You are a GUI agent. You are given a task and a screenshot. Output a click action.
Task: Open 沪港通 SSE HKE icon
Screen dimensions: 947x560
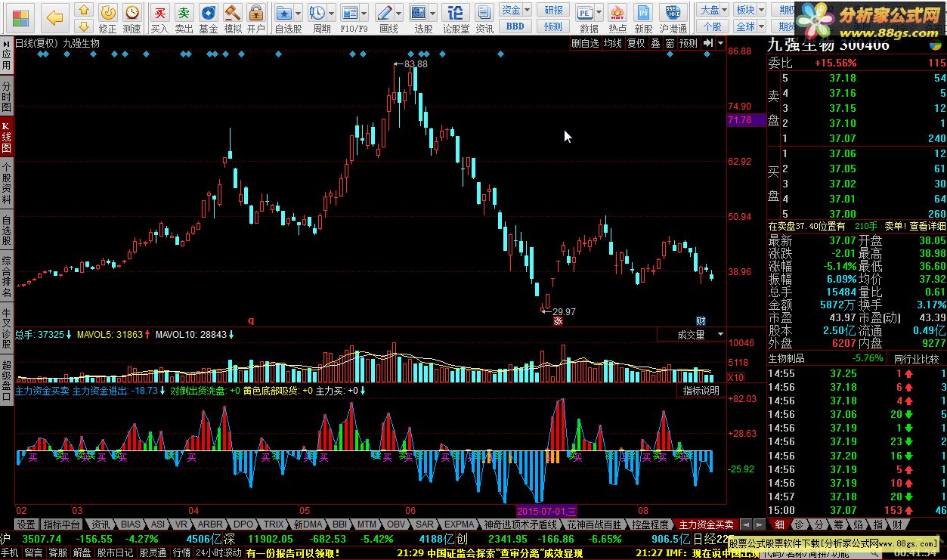pyautogui.click(x=673, y=18)
